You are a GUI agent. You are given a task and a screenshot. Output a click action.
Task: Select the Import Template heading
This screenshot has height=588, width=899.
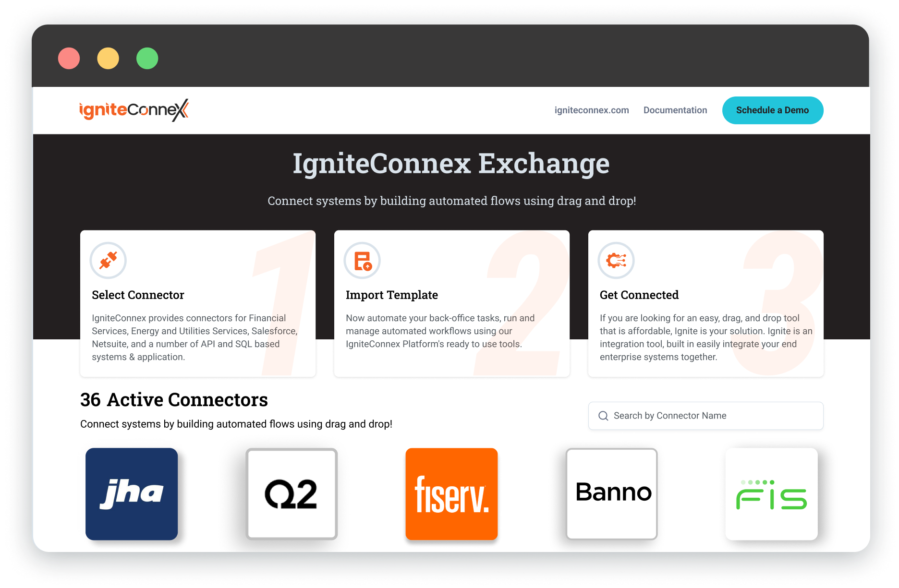click(x=392, y=295)
